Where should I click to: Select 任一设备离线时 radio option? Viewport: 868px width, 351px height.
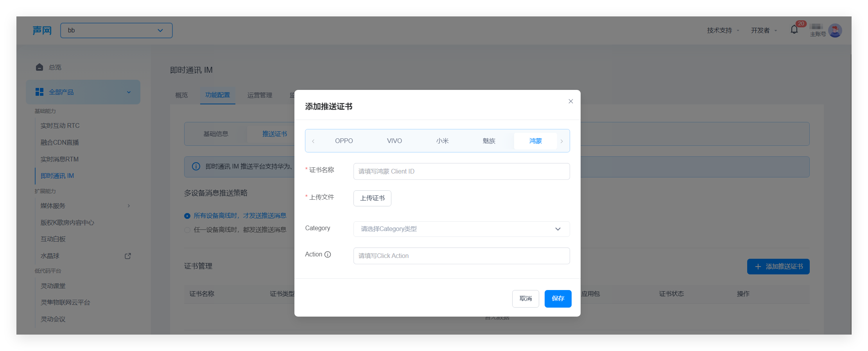point(187,230)
